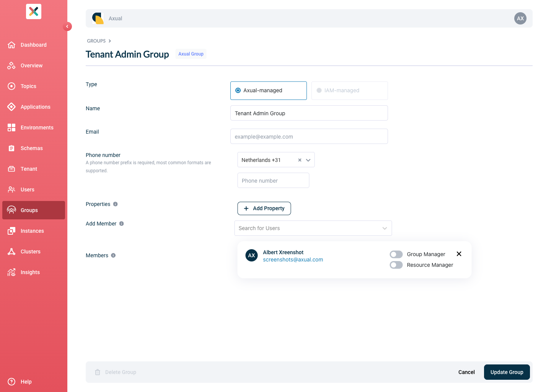551x392 pixels.
Task: Go to the Topics page
Action: (34, 86)
